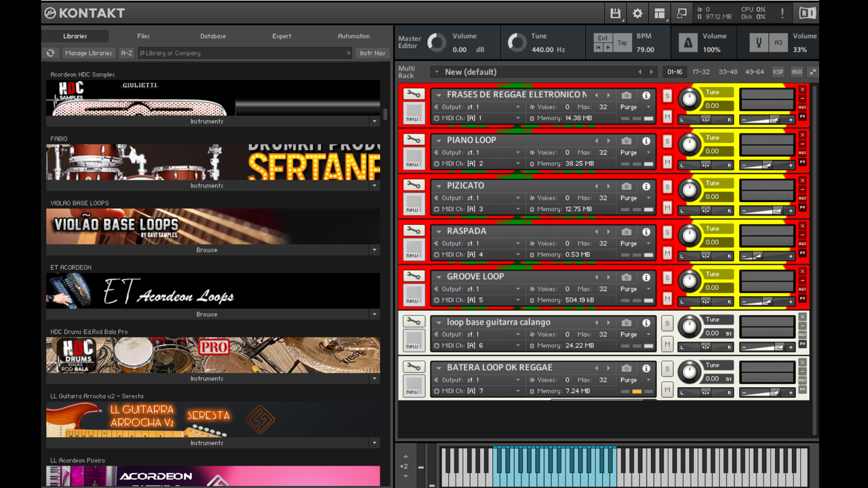868x488 pixels.
Task: Mute the RASPADA instrument
Action: pos(667,253)
